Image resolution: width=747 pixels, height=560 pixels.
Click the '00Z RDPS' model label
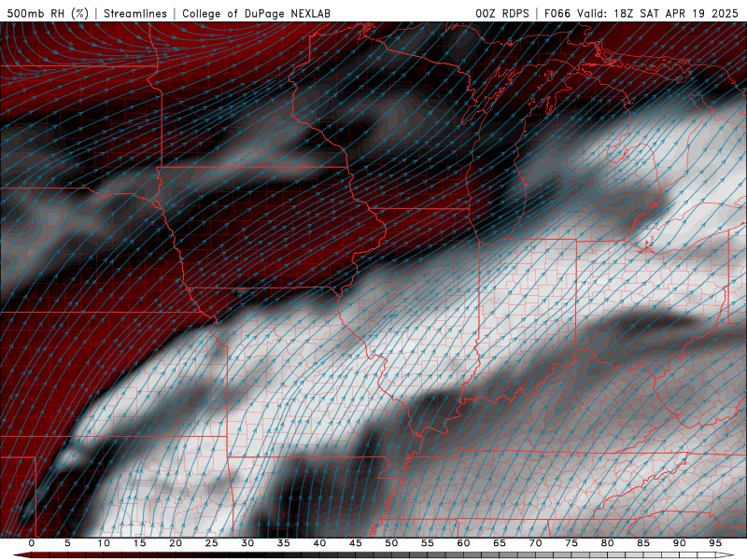[x=502, y=13]
